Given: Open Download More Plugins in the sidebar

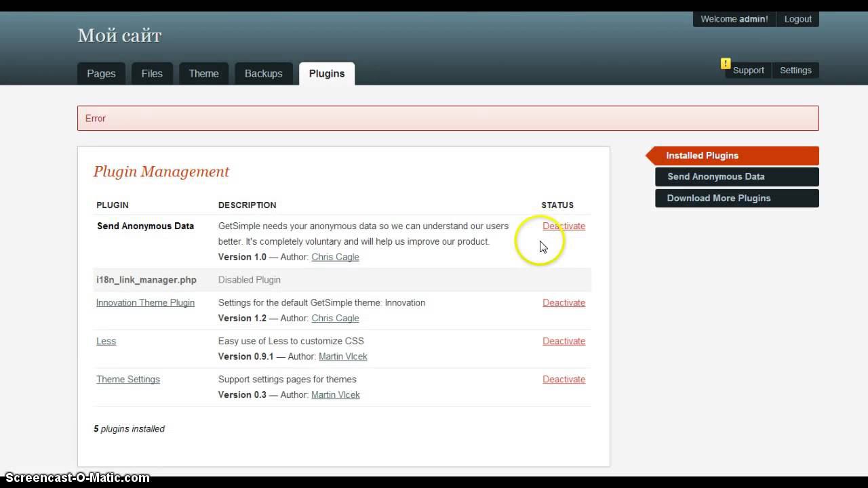Looking at the screenshot, I should click(737, 198).
